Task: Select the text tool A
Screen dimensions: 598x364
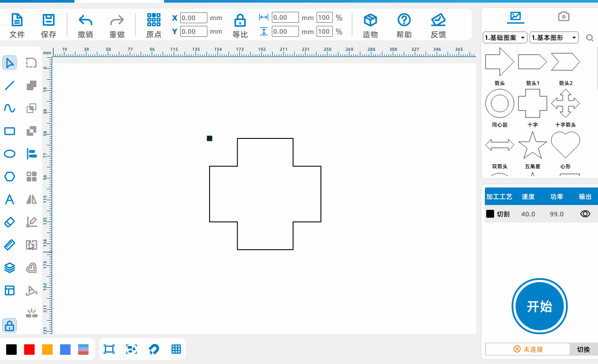Action: 10,199
